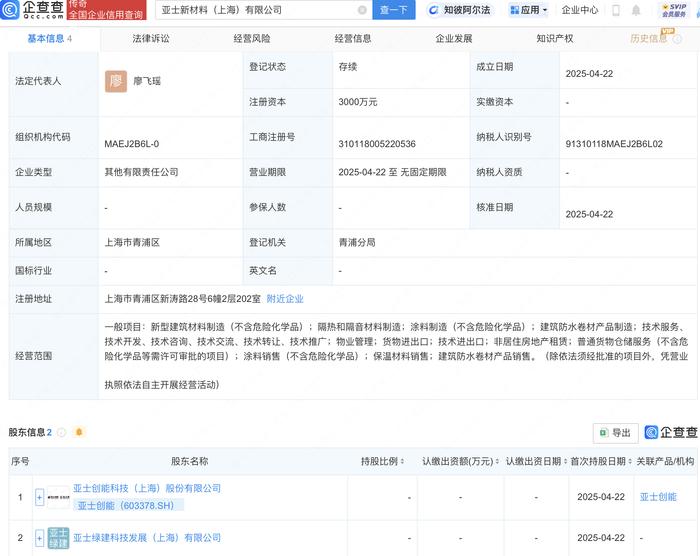Open the mobile phone app icon
This screenshot has width=700, height=556.
click(616, 10)
